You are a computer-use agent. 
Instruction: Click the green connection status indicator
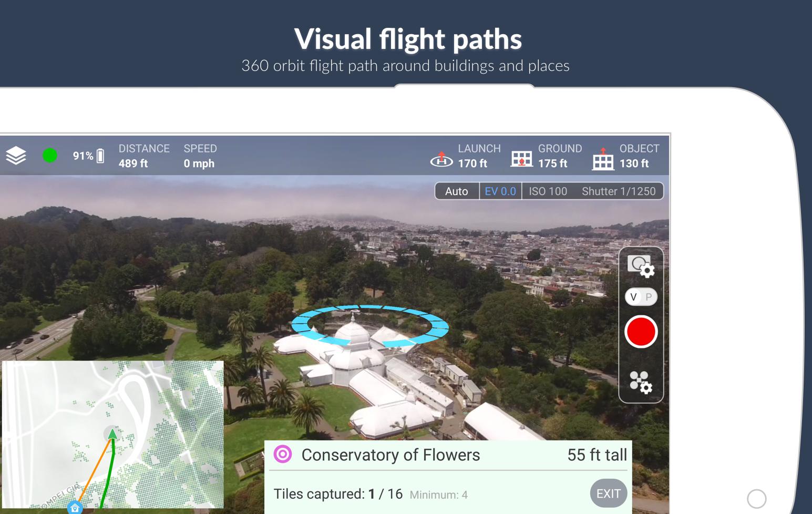[x=50, y=156]
